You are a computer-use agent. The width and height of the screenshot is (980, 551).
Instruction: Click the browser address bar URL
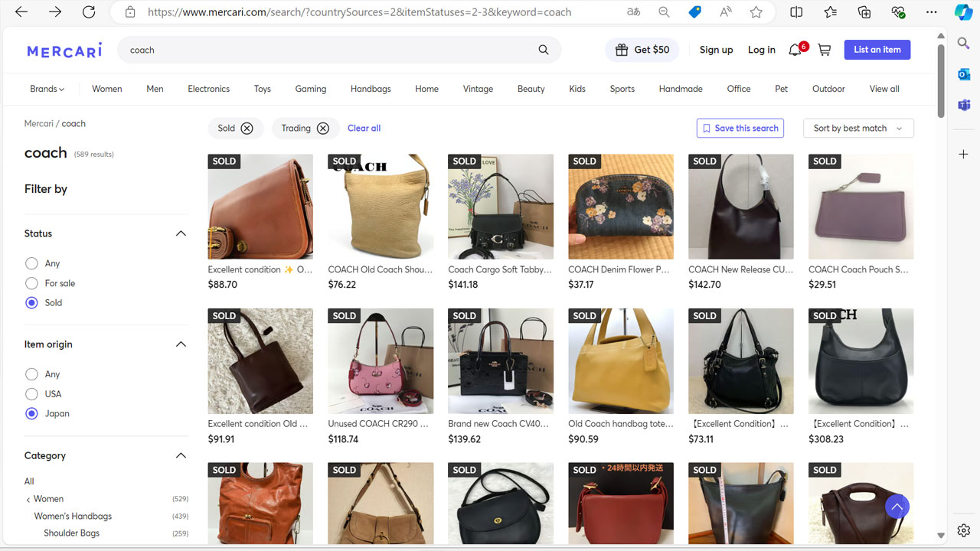359,12
